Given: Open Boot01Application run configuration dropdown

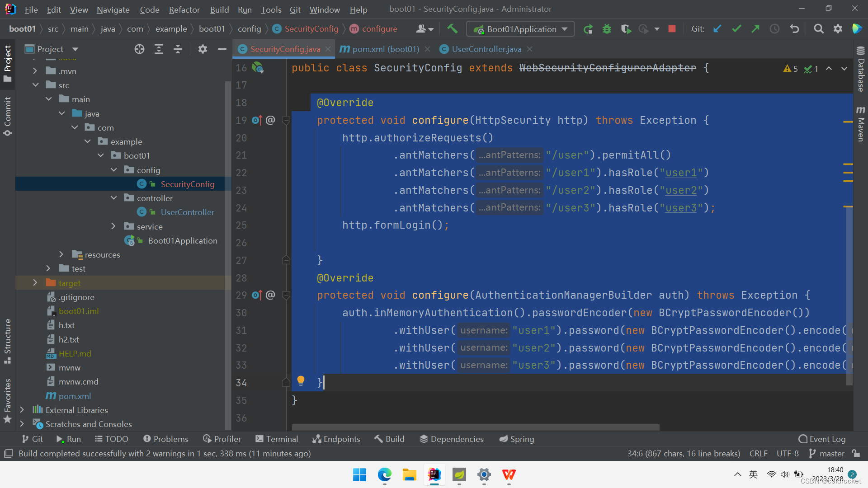Looking at the screenshot, I should click(520, 29).
